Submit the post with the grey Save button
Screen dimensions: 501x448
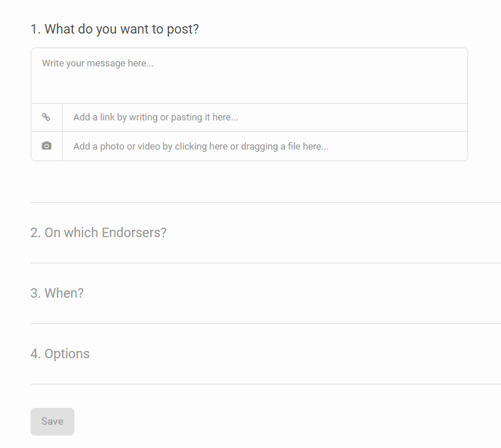[53, 422]
